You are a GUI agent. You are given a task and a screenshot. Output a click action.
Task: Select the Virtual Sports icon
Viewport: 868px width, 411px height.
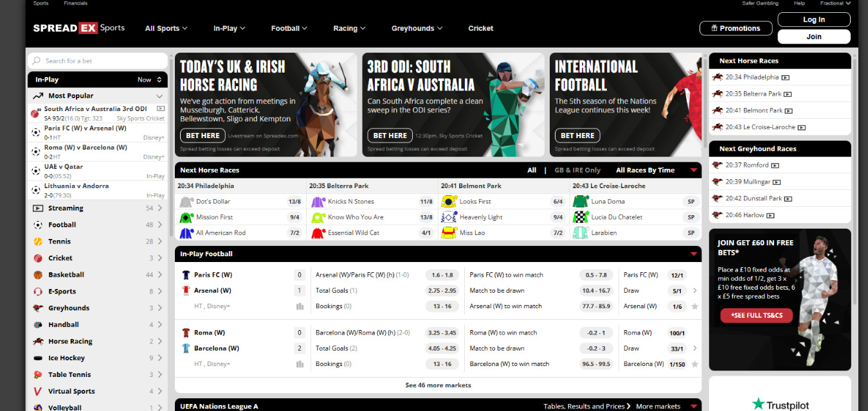(x=38, y=392)
